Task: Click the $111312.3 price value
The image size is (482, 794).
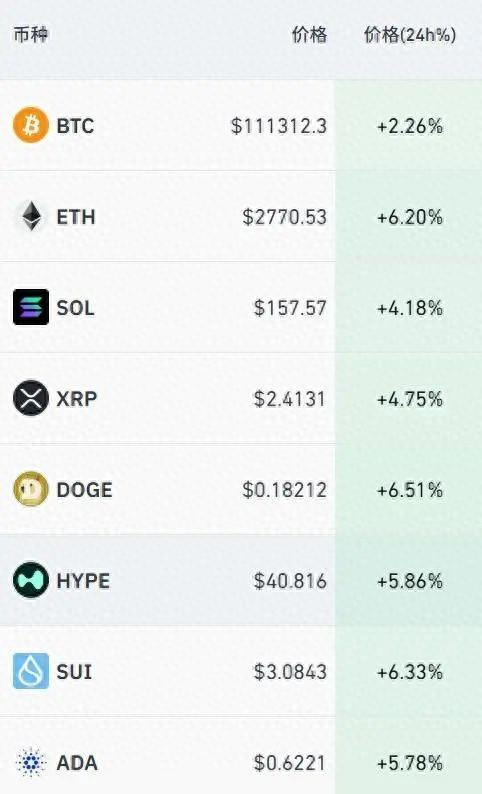Action: [x=278, y=126]
